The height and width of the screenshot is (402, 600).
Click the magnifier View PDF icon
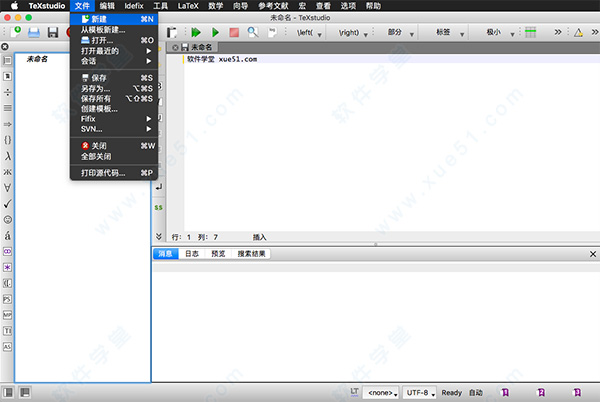(x=253, y=33)
